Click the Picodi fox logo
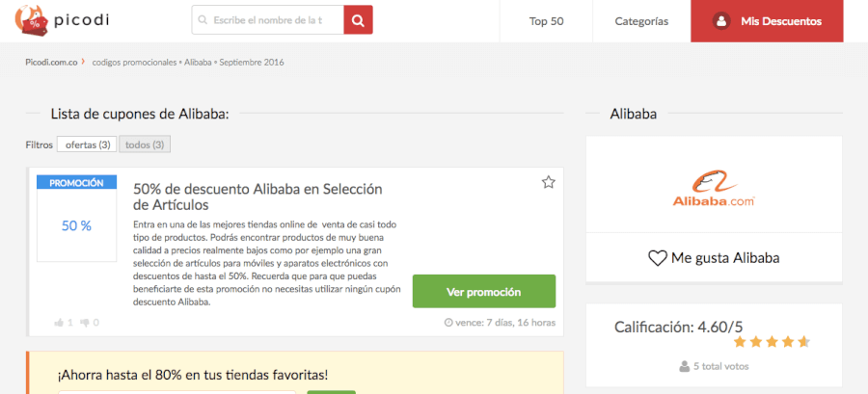This screenshot has width=868, height=394. [32, 20]
